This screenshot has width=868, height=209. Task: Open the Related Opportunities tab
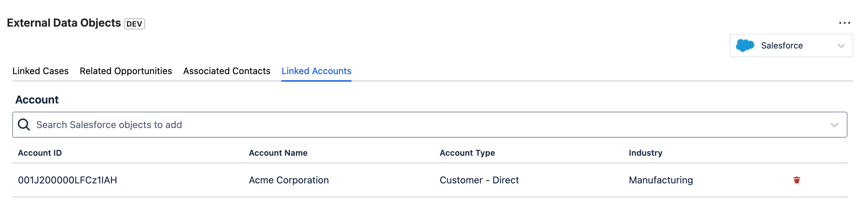pyautogui.click(x=126, y=71)
